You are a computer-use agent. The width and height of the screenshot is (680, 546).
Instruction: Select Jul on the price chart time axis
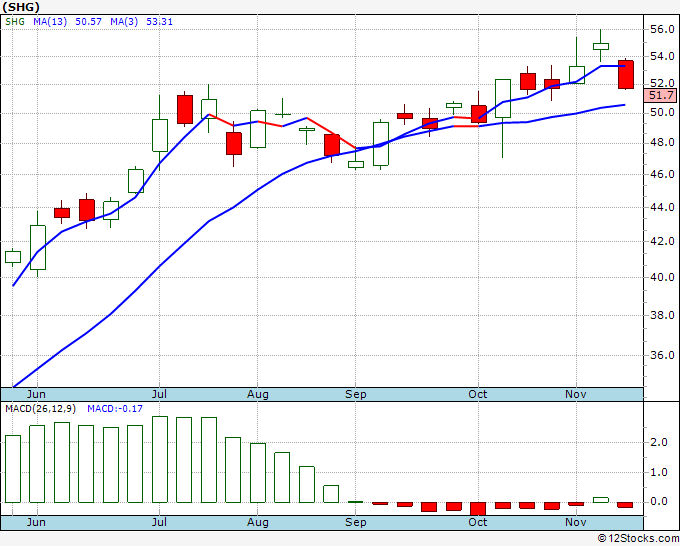click(x=159, y=394)
